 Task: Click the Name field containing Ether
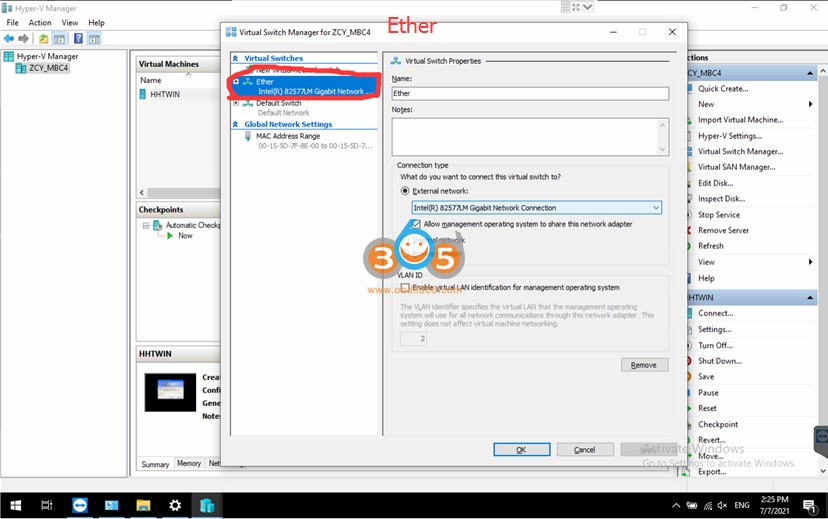click(530, 93)
